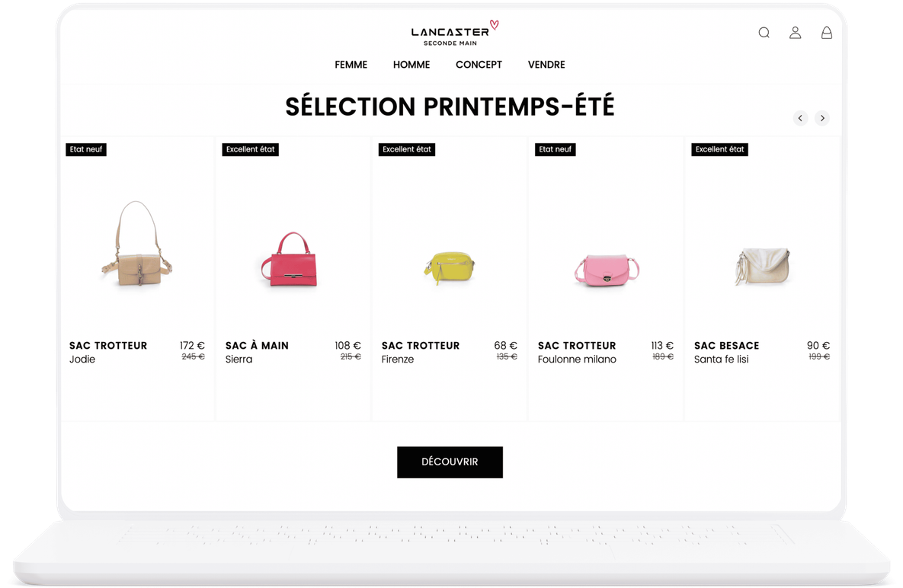Open the shopping bag icon

pyautogui.click(x=826, y=33)
